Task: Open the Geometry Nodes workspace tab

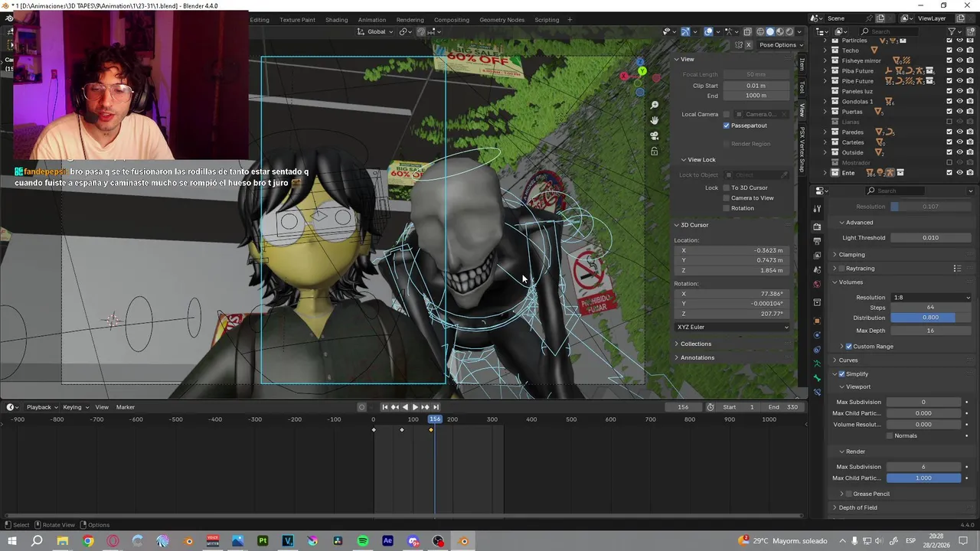Action: tap(501, 20)
